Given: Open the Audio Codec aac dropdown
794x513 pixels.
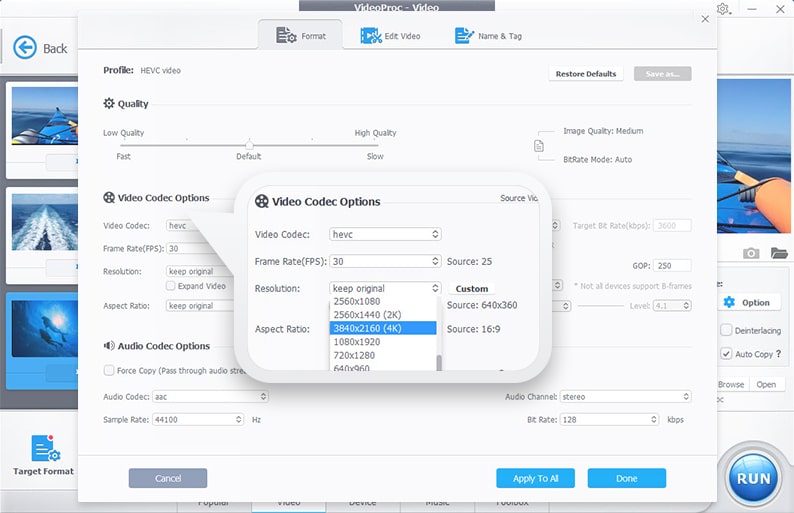Looking at the screenshot, I should point(210,397).
